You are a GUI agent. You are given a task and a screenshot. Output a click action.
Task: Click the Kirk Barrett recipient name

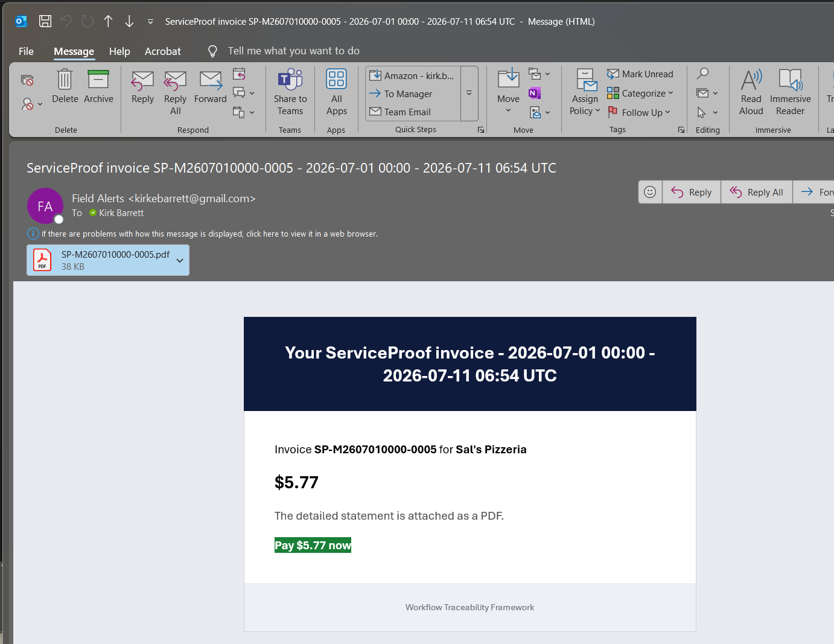121,213
